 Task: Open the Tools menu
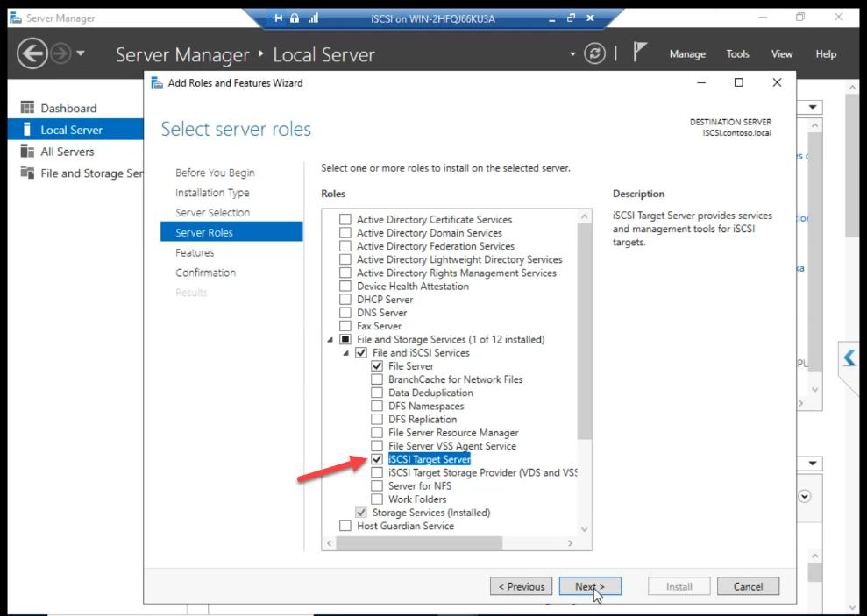(x=737, y=54)
